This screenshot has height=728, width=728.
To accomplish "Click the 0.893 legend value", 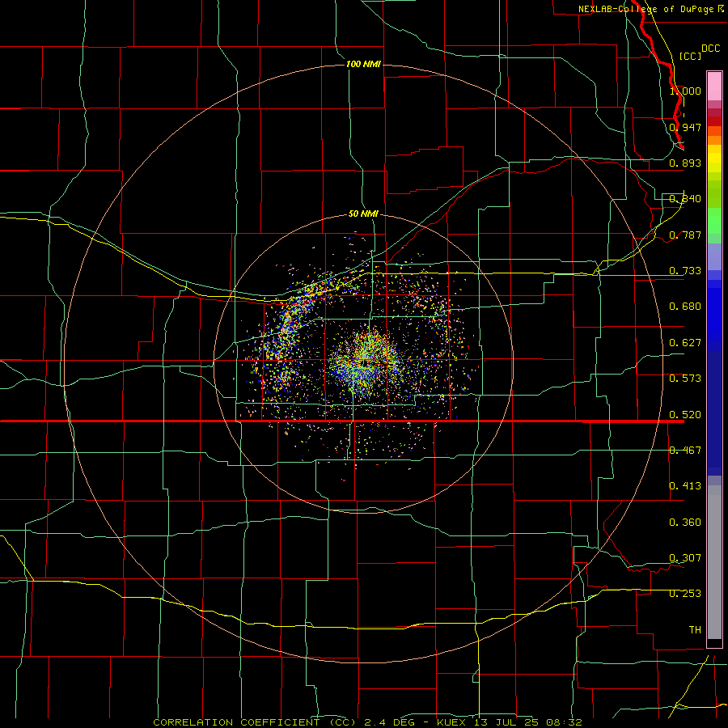I will click(x=685, y=163).
